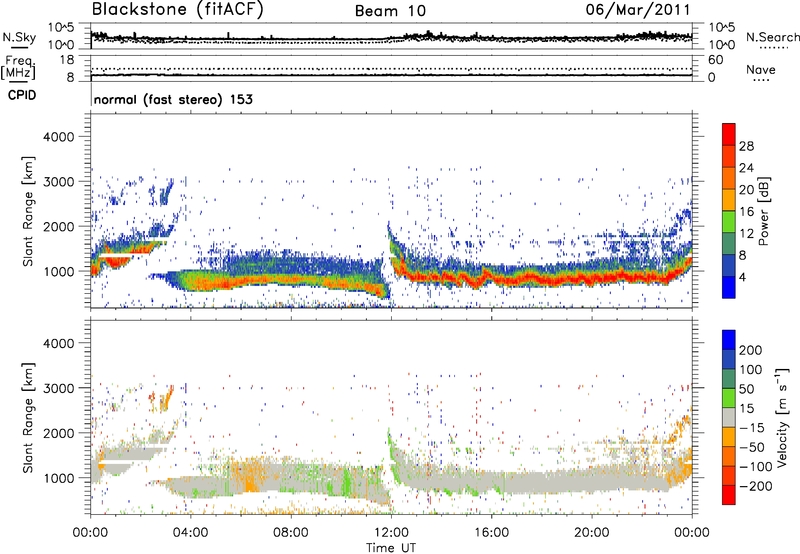
Task: Click the Power [dB] color bar label
Action: click(764, 211)
